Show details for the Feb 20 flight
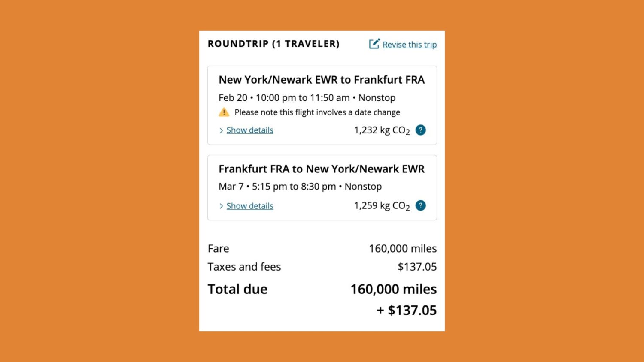Viewport: 644px width, 362px height. 250,130
